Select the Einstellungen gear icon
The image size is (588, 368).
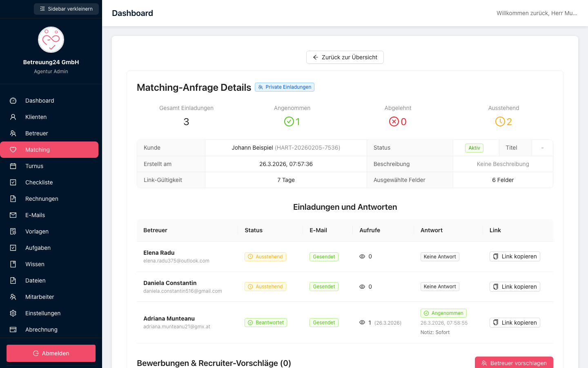13,313
